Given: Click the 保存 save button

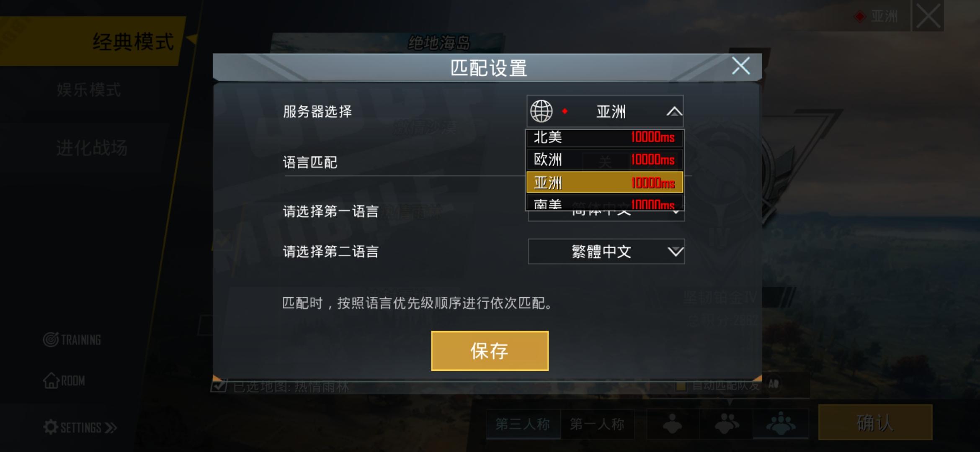Looking at the screenshot, I should (x=490, y=351).
